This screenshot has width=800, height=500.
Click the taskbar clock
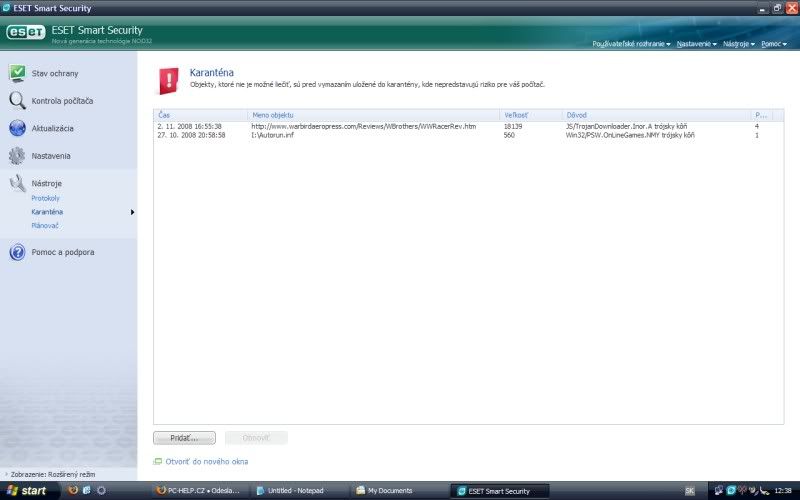point(783,491)
